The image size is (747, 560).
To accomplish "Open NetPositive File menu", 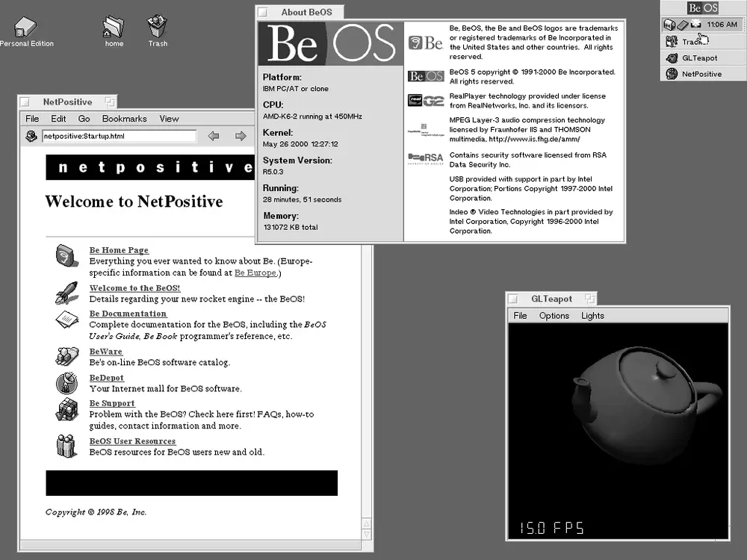I will [32, 119].
